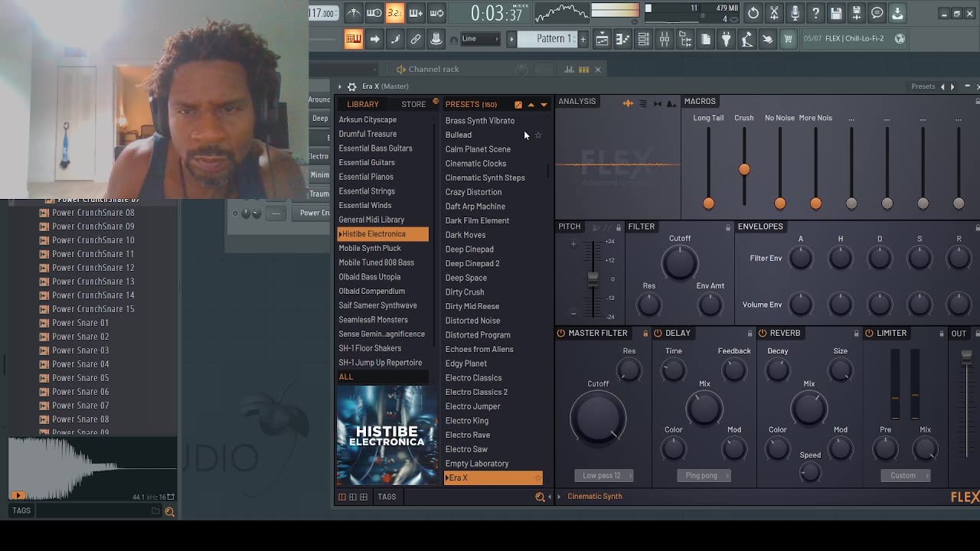Image resolution: width=980 pixels, height=551 pixels.
Task: Select Power Snare 03 in the browser
Action: click(x=80, y=350)
